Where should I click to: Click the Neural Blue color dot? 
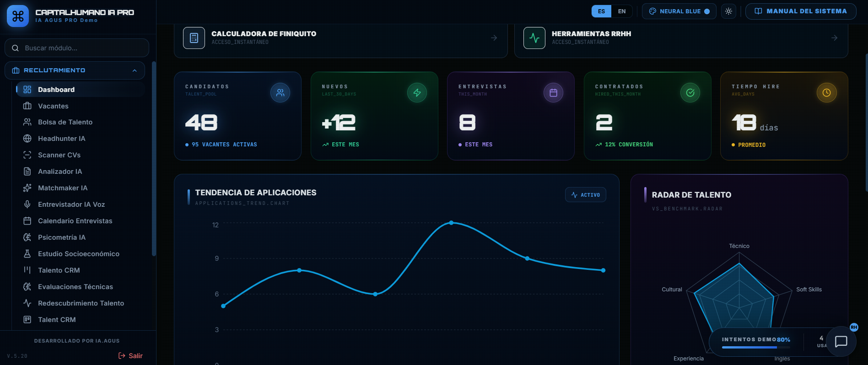(x=707, y=11)
